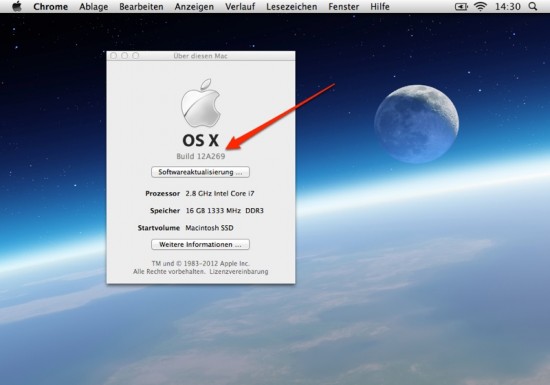Open the Anzeigen menu
This screenshot has width=550, height=385.
(194, 7)
